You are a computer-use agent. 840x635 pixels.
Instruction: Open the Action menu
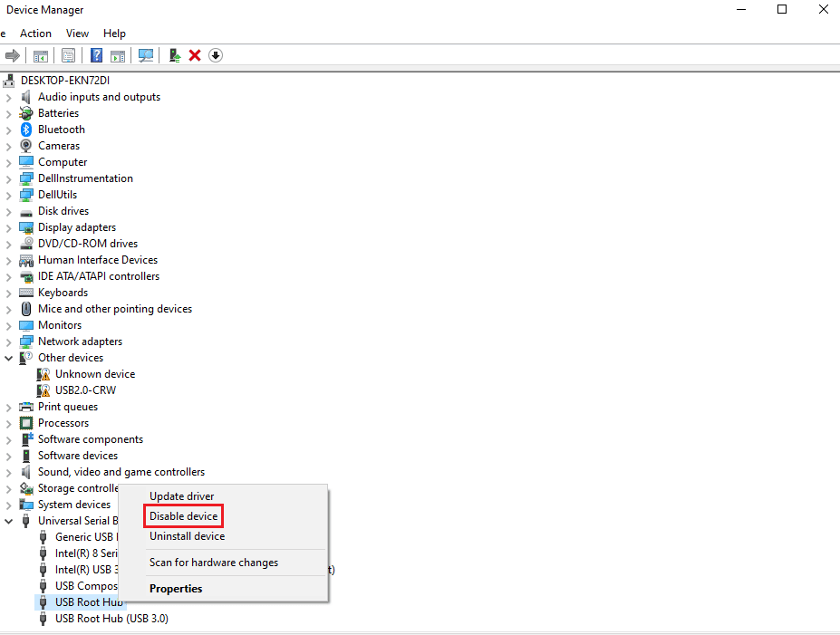[35, 33]
